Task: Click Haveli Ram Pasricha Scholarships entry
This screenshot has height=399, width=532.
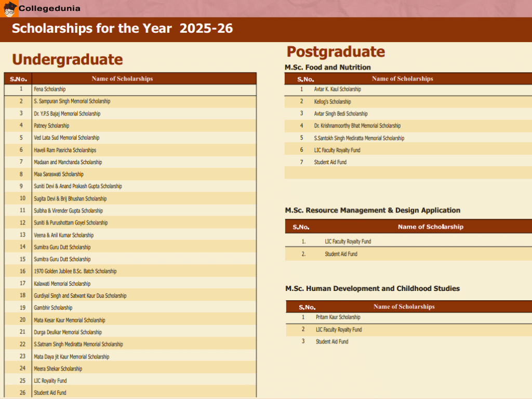Action: pyautogui.click(x=65, y=150)
